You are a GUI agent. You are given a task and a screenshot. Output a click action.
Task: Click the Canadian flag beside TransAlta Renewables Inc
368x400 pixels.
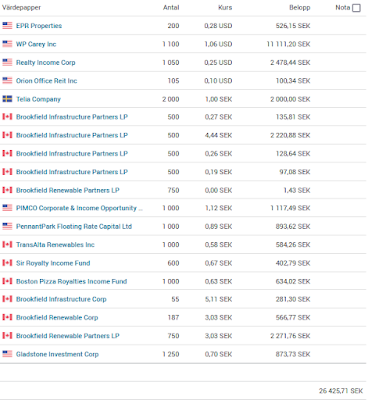[x=7, y=244]
